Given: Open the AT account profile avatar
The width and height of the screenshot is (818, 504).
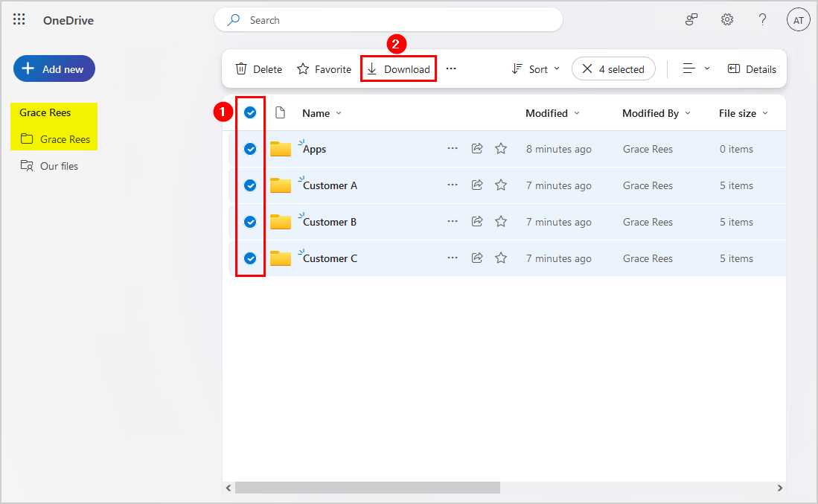Looking at the screenshot, I should click(x=798, y=20).
